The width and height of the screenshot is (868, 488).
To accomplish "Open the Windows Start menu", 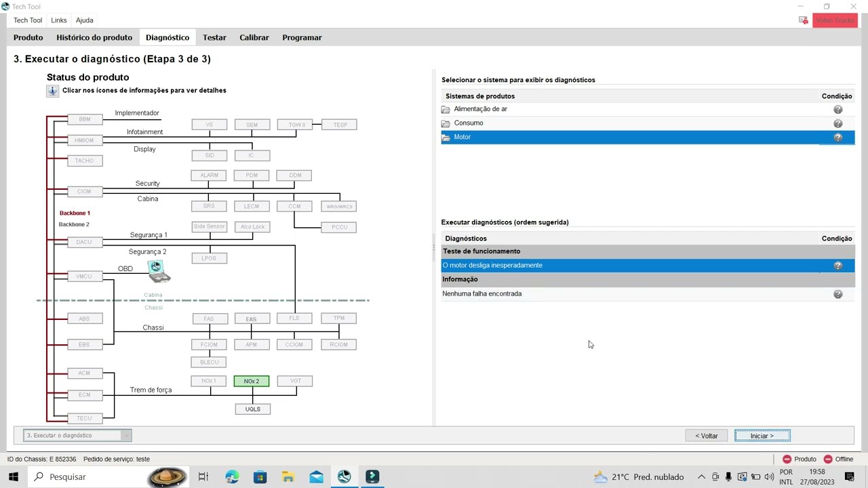I will 13,476.
